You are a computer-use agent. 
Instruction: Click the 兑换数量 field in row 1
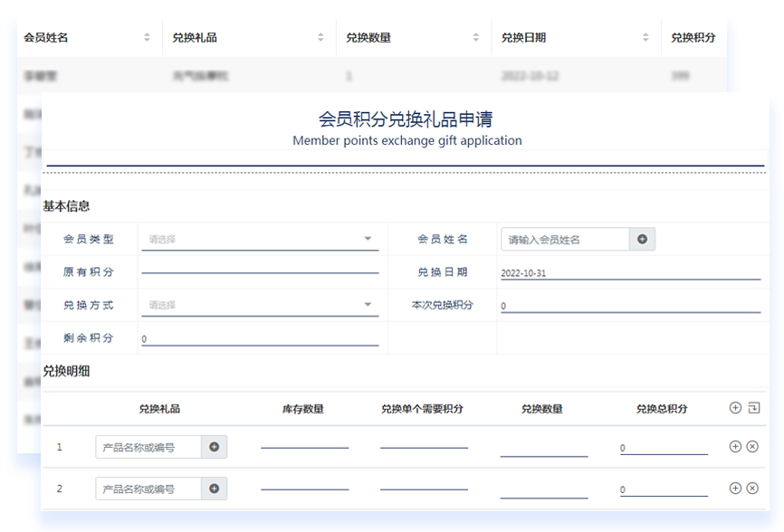click(x=543, y=449)
